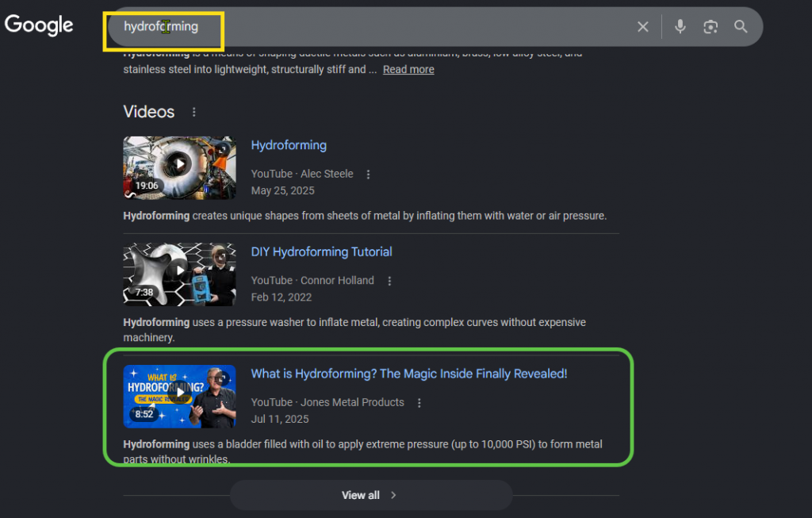Open the What is Hydroforming link
This screenshot has width=812, height=518.
pos(409,374)
